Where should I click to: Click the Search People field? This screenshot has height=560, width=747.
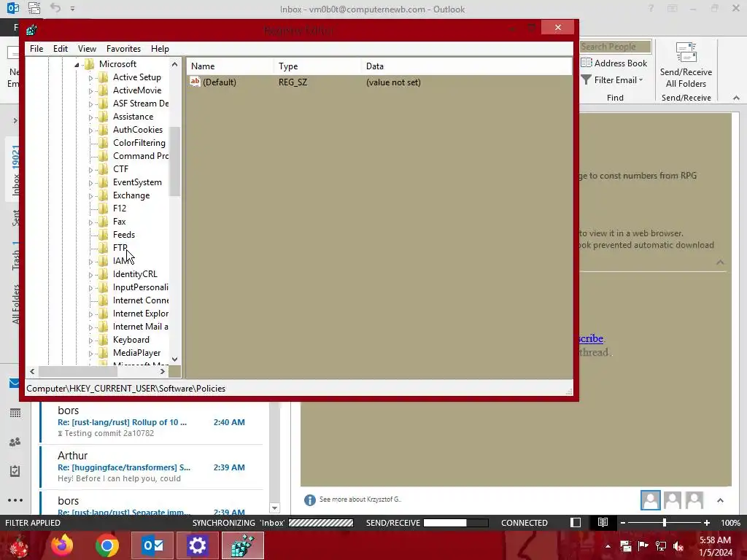(615, 47)
